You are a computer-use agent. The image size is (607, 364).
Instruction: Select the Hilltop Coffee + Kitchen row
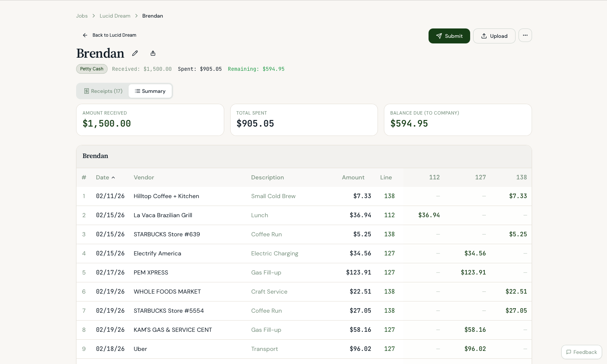[166, 196]
